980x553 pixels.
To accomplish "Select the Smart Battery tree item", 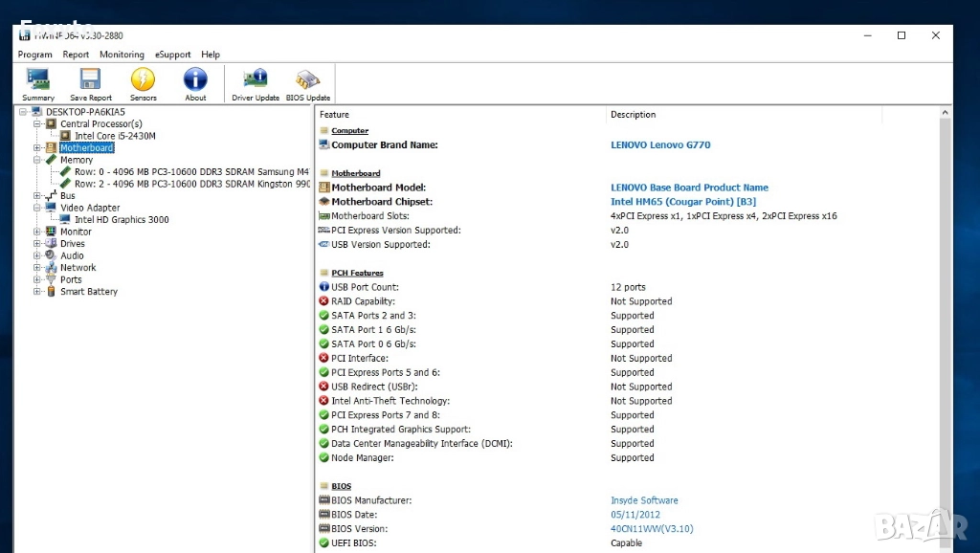I will 89,292.
